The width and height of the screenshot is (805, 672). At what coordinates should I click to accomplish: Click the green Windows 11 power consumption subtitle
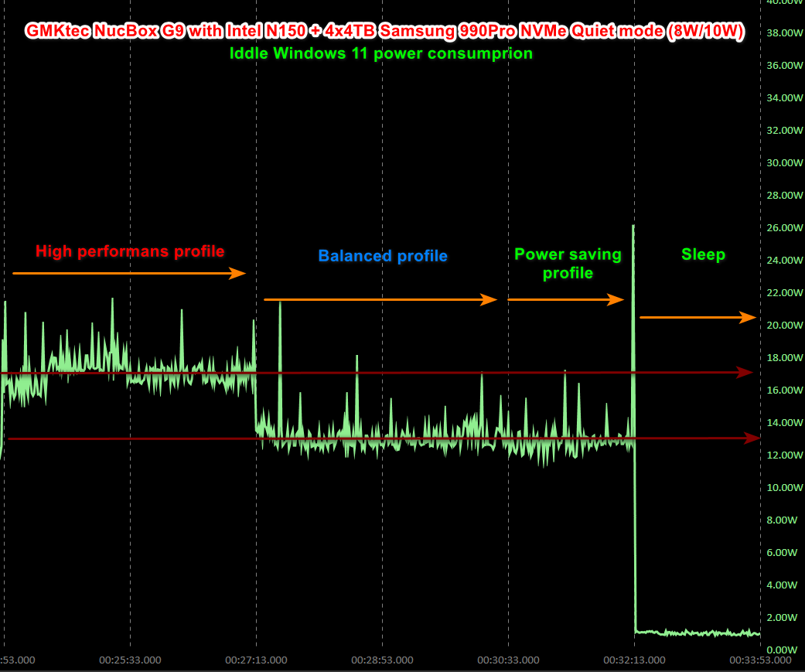pyautogui.click(x=380, y=53)
